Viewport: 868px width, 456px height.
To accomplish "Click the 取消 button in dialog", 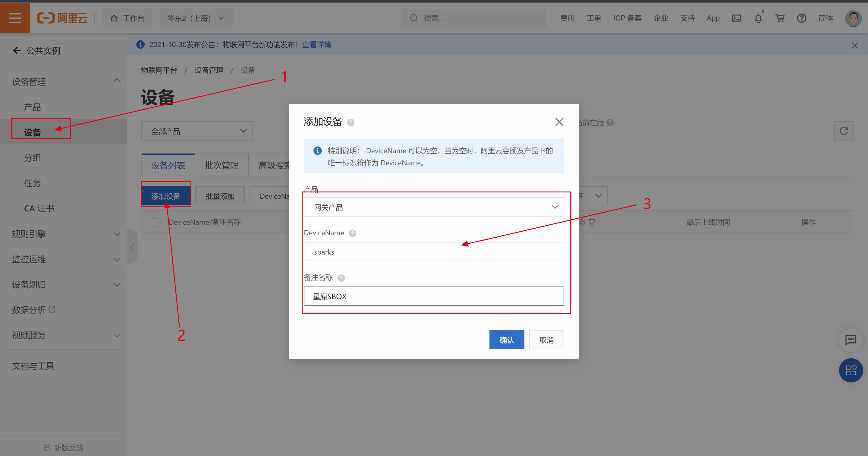I will [546, 340].
